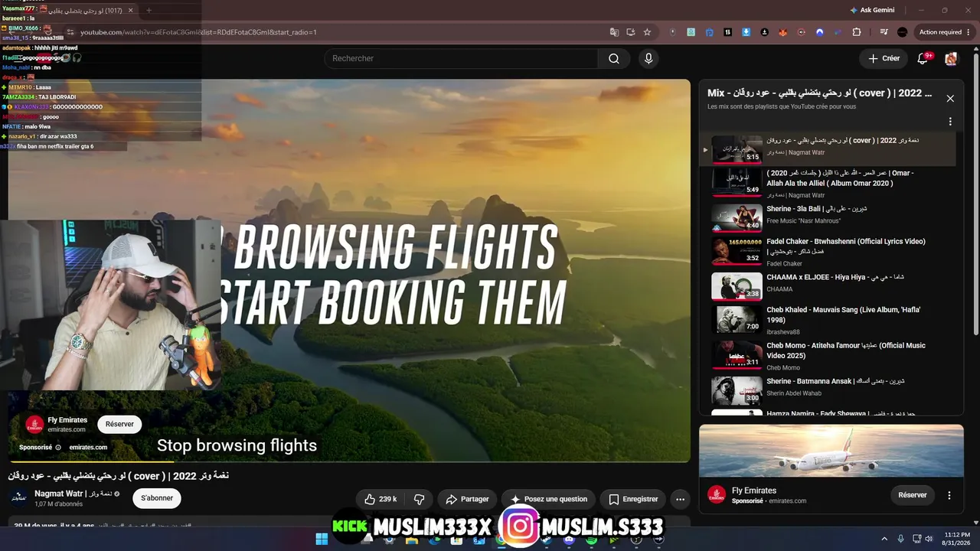This screenshot has height=551, width=980.
Task: Open the Chrome extensions puzzle icon
Action: (857, 32)
